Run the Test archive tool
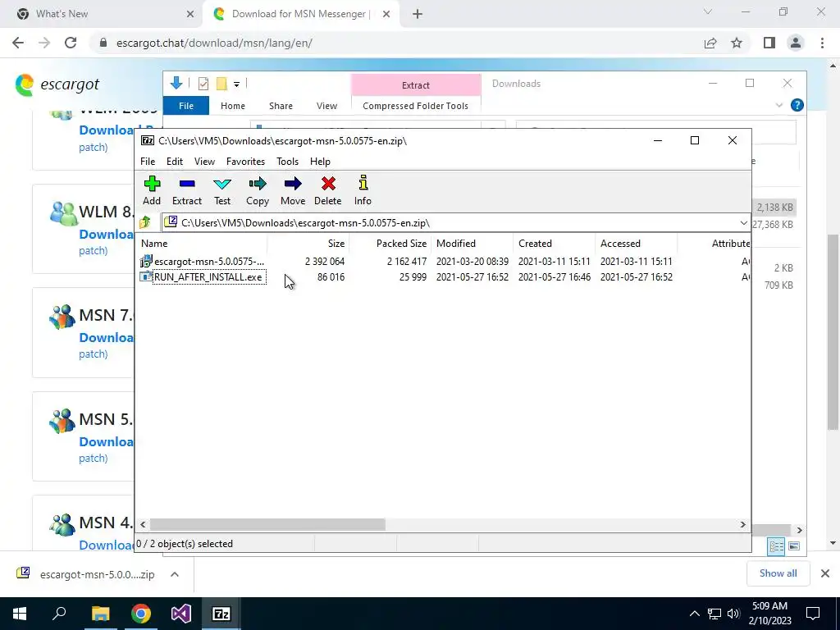840x630 pixels. [222, 190]
